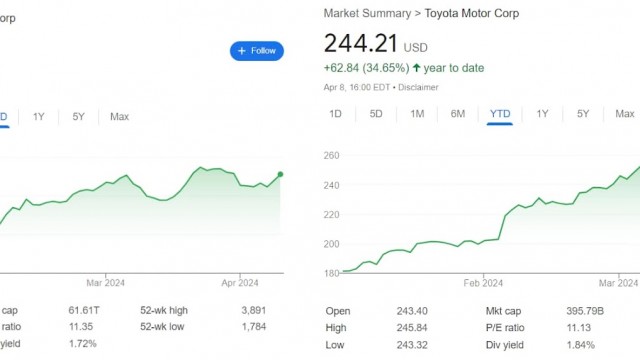Screen dimensions: 640x360
Task: Click the plus icon on Follow button
Action: (x=242, y=51)
